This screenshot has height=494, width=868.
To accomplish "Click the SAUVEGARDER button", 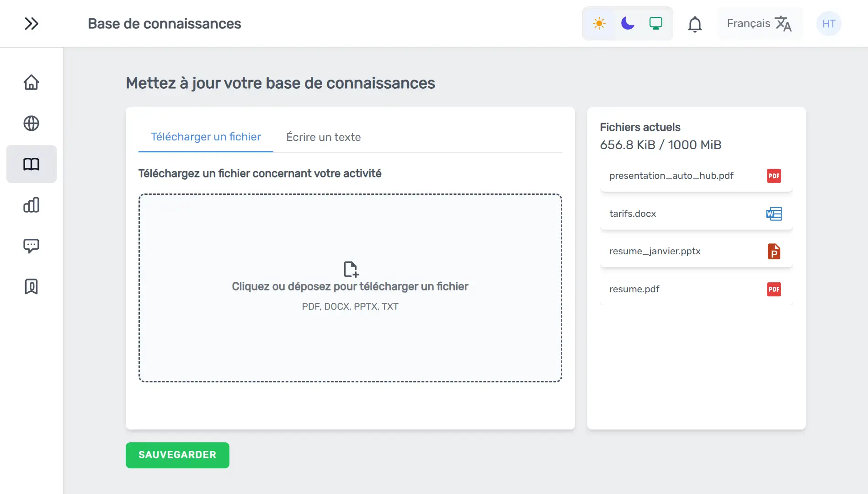I will (177, 455).
